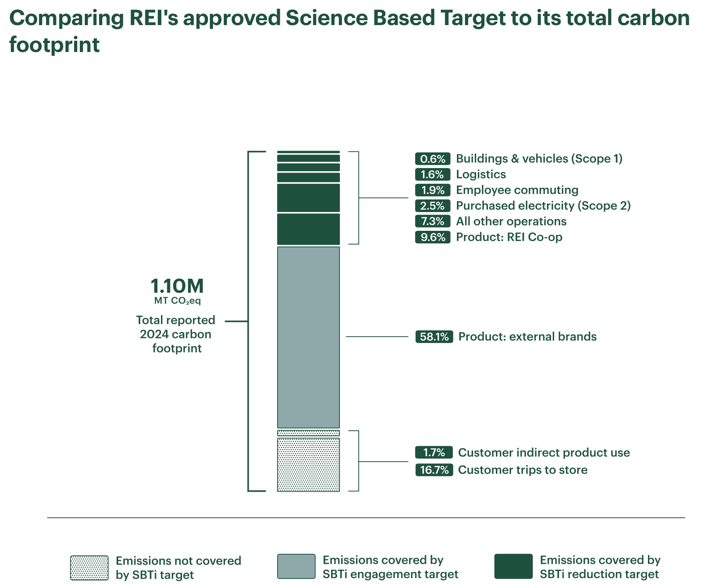Click 'Total reported 2024 carbon footprint' text
This screenshot has width=721, height=588.
pyautogui.click(x=176, y=334)
